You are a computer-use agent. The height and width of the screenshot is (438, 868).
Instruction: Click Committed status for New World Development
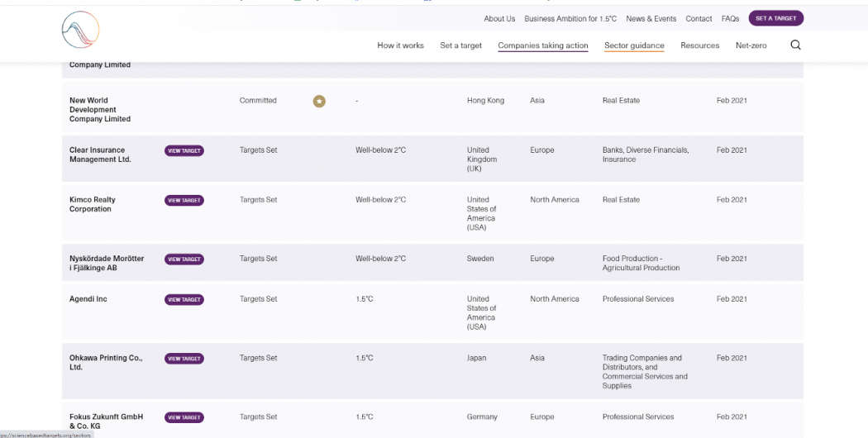click(x=257, y=101)
